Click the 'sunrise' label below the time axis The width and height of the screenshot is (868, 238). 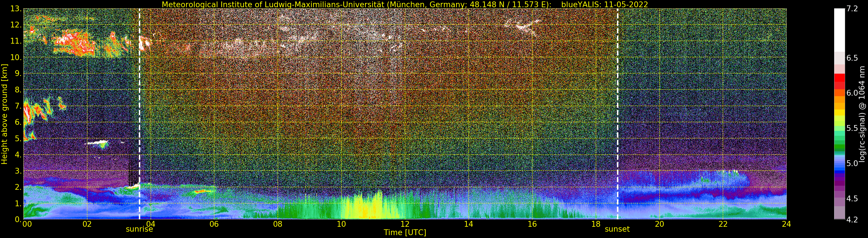point(139,229)
